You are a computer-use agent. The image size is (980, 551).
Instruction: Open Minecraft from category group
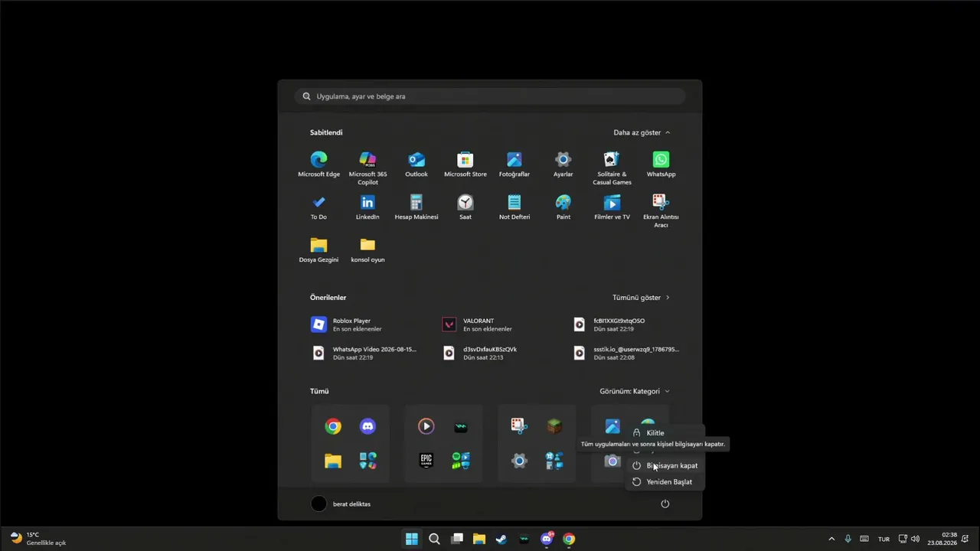(554, 426)
